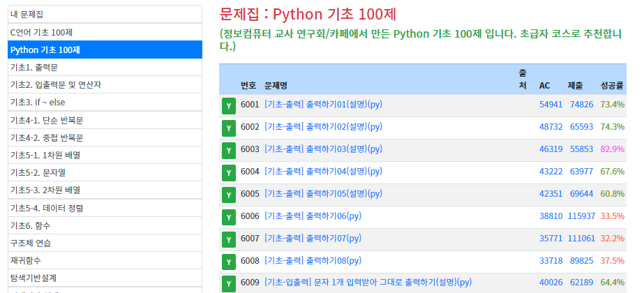The width and height of the screenshot is (644, 293).
Task: Select C언어 기초 100제 in sidebar
Action: coord(105,32)
